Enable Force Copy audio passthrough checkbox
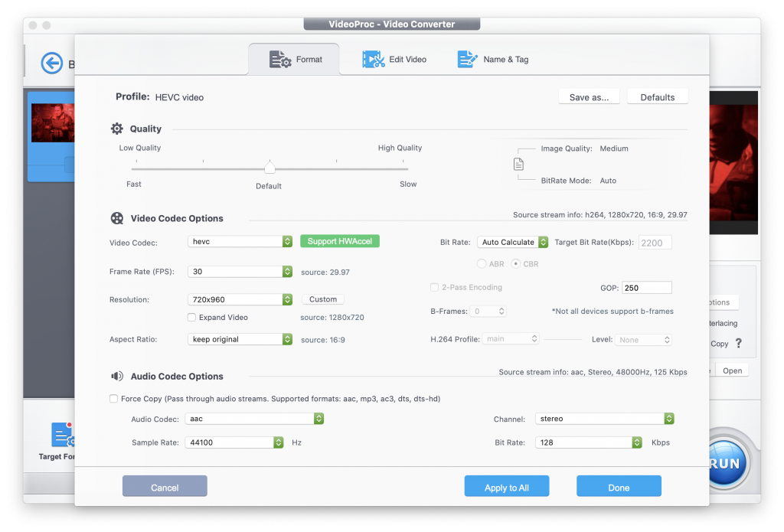The height and width of the screenshot is (532, 784). (x=113, y=399)
